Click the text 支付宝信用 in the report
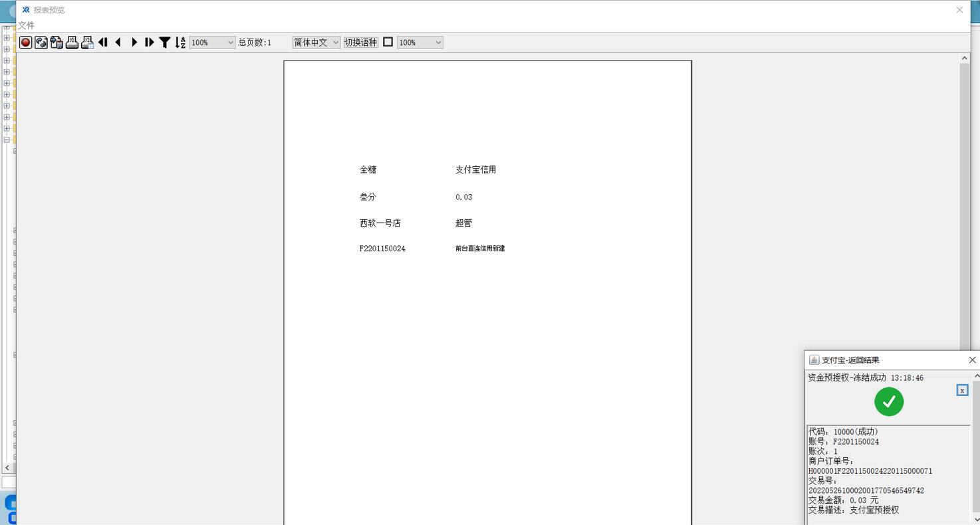Image resolution: width=980 pixels, height=525 pixels. pos(475,170)
